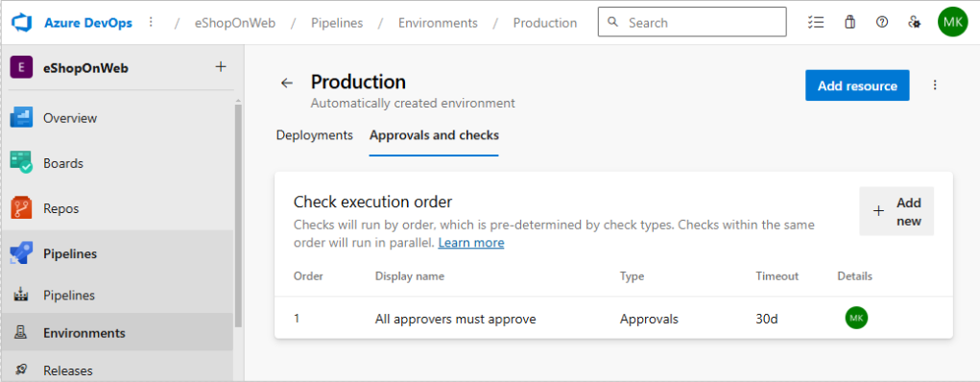
Task: Click Pipelines in the breadcrumb
Action: [337, 23]
